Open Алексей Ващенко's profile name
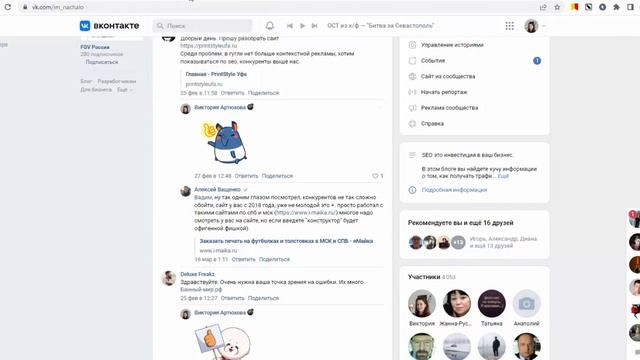Screen dimensions: 640x360 tap(217, 189)
